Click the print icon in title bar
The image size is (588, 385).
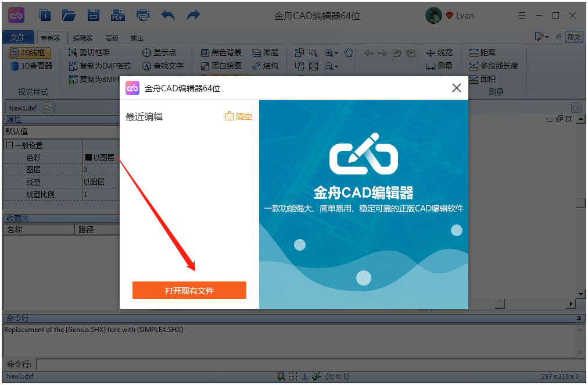point(142,15)
